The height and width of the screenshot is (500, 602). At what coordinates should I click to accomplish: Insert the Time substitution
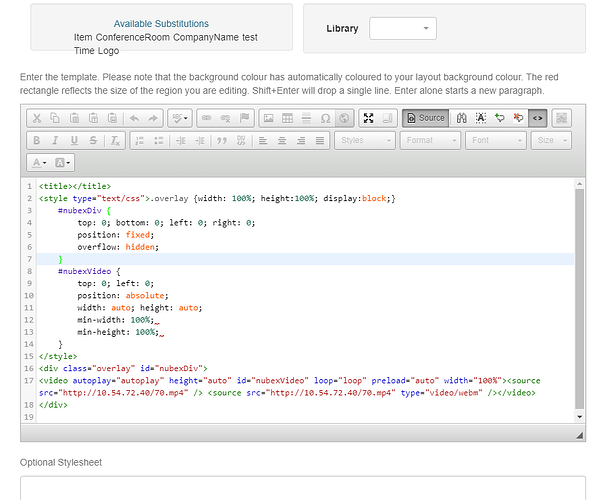pyautogui.click(x=84, y=51)
